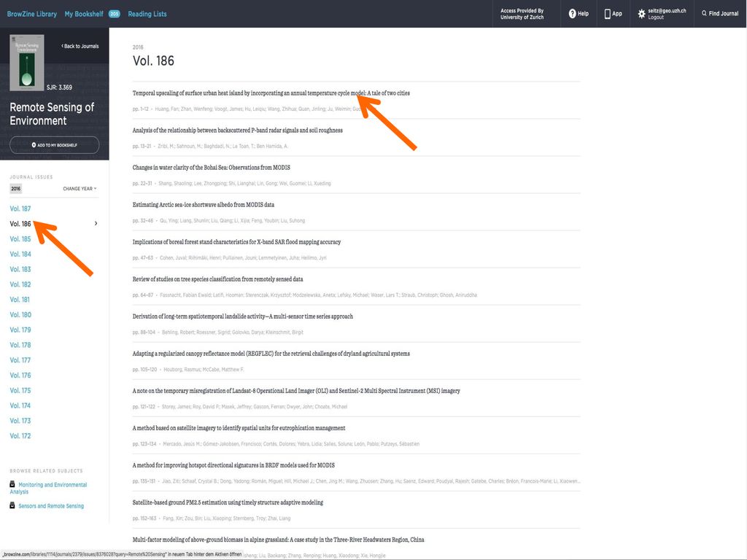The width and height of the screenshot is (747, 560).
Task: Select Vol. 182
Action: click(20, 284)
